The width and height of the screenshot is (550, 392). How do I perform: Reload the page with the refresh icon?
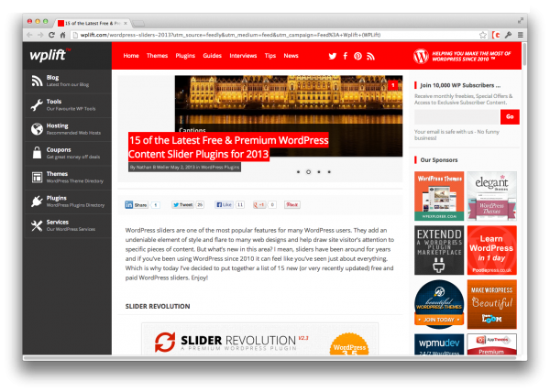[x=51, y=35]
